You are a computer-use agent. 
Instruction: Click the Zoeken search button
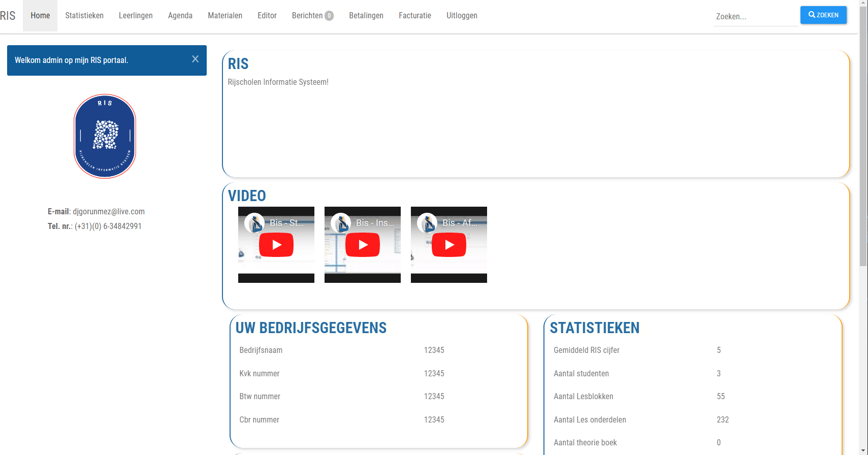823,15
